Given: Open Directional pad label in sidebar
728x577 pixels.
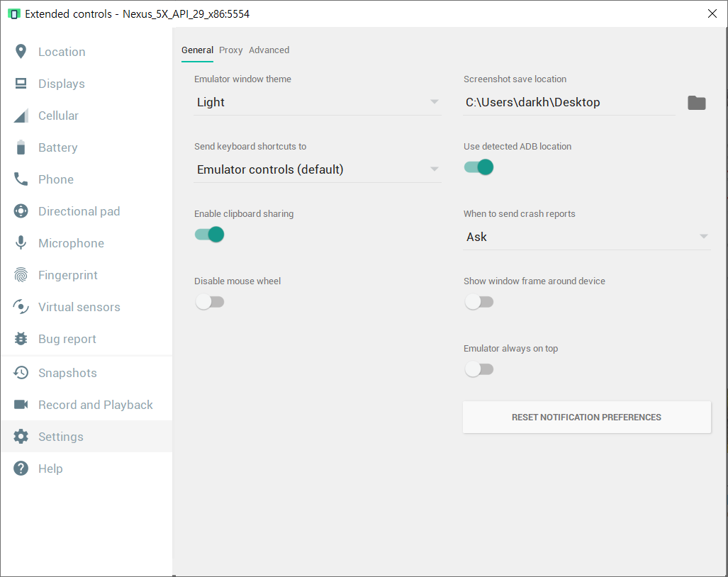Looking at the screenshot, I should [79, 212].
